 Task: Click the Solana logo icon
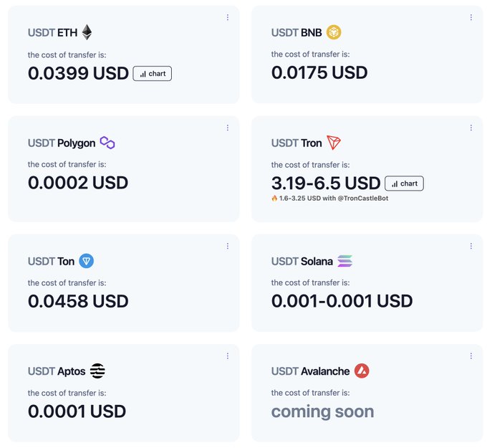click(x=345, y=261)
